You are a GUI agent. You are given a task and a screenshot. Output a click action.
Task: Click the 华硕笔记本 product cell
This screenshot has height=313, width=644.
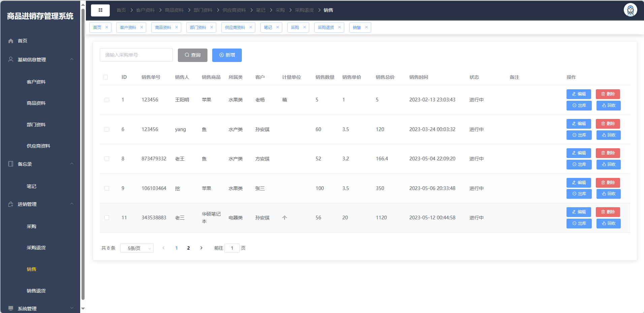tap(211, 218)
